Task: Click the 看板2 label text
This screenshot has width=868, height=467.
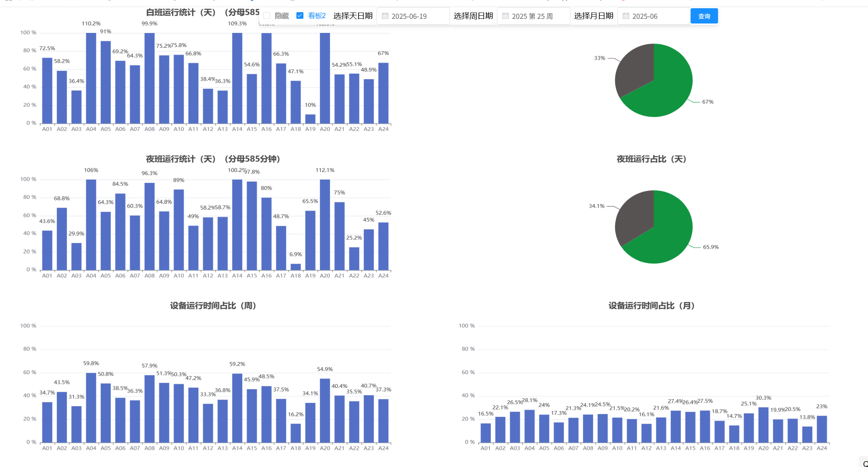Action: tap(317, 16)
